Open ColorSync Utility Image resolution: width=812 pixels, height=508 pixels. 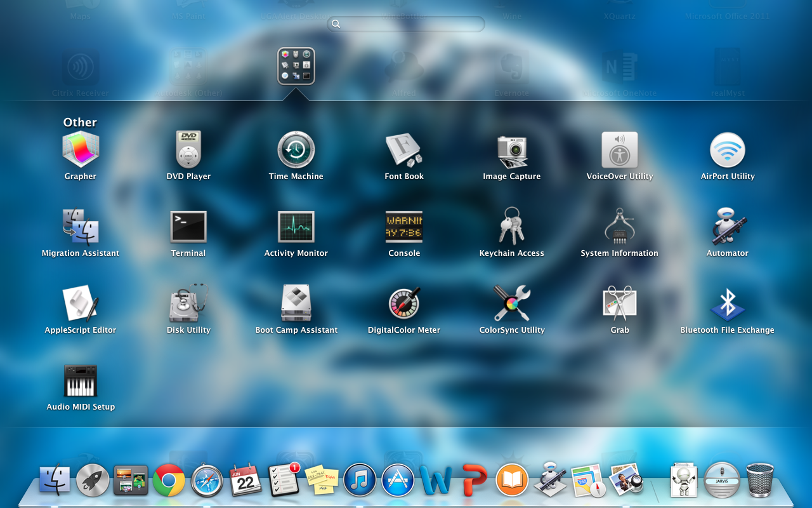[x=512, y=304]
